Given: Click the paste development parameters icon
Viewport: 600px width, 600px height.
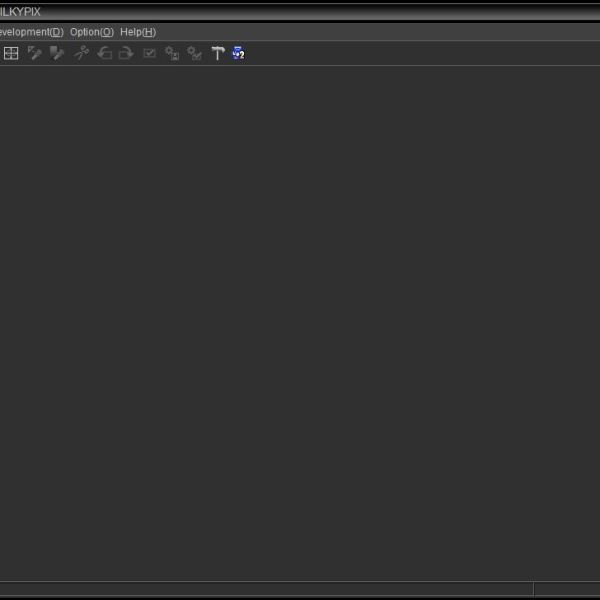Looking at the screenshot, I should coord(58,53).
